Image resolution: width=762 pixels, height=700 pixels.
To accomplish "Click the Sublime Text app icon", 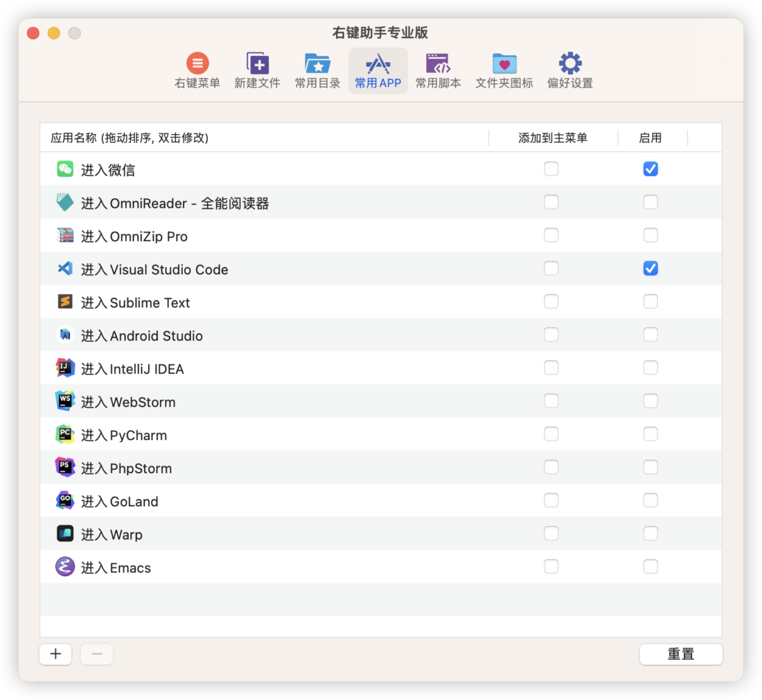I will pyautogui.click(x=65, y=302).
